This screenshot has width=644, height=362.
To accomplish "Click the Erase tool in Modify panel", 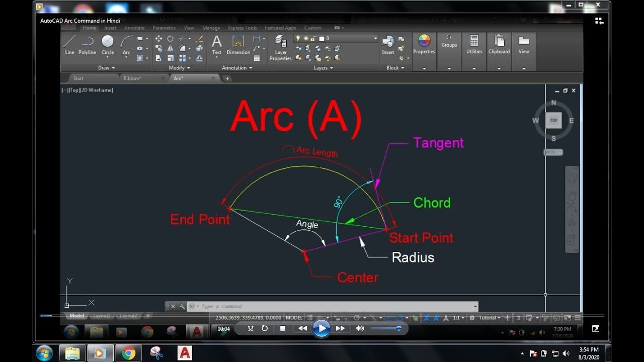I will (x=199, y=39).
